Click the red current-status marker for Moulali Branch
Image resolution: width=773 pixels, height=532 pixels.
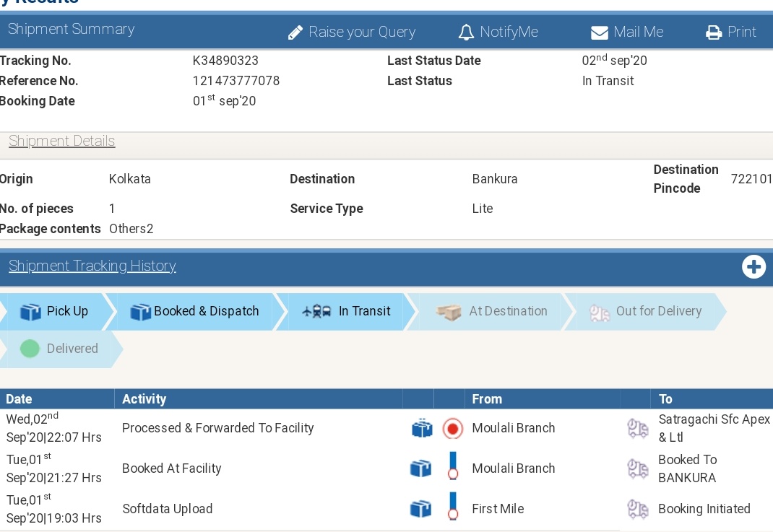tap(452, 429)
